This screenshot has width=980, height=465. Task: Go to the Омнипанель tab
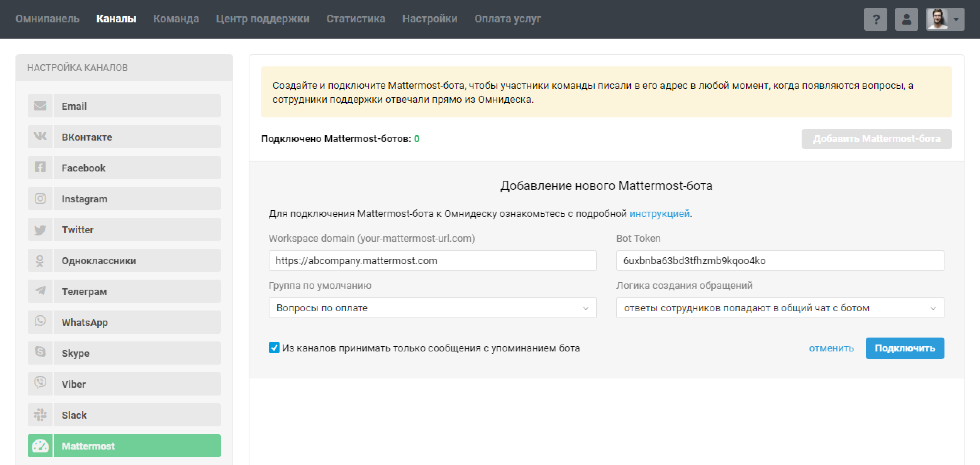pos(47,19)
